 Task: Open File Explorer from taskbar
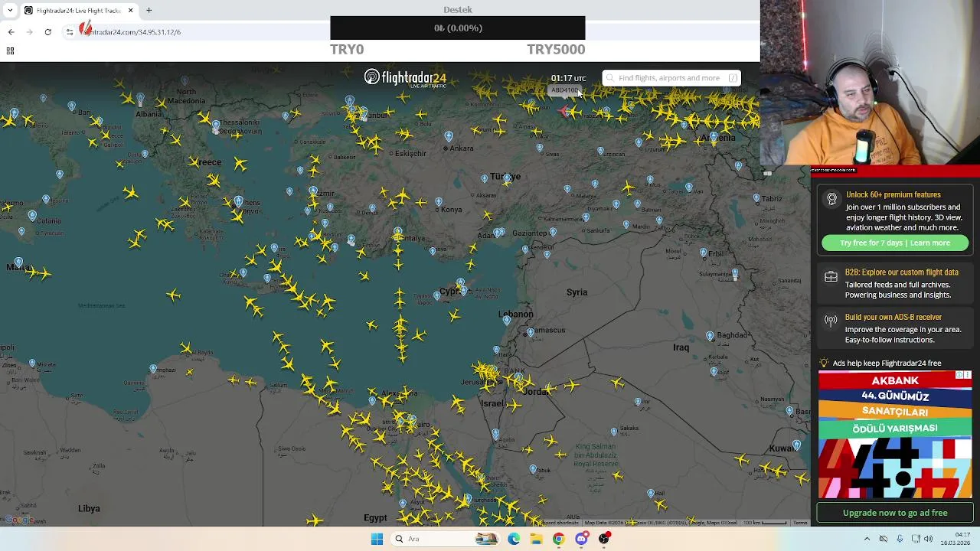tap(536, 539)
